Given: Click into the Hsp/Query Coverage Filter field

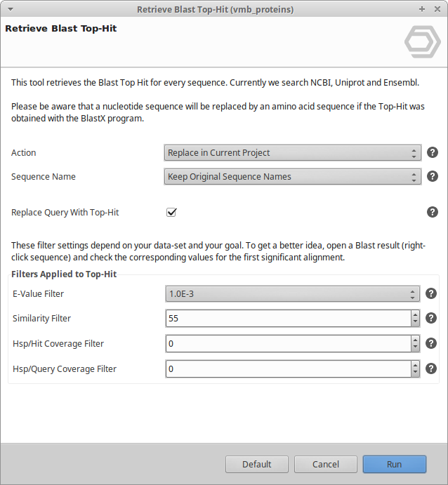Looking at the screenshot, I should pos(288,368).
